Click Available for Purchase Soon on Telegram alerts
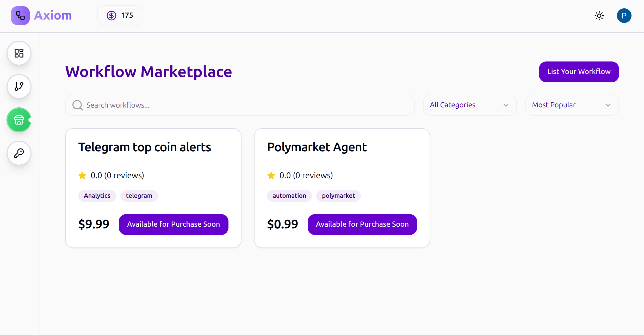The width and height of the screenshot is (644, 335). 174,224
